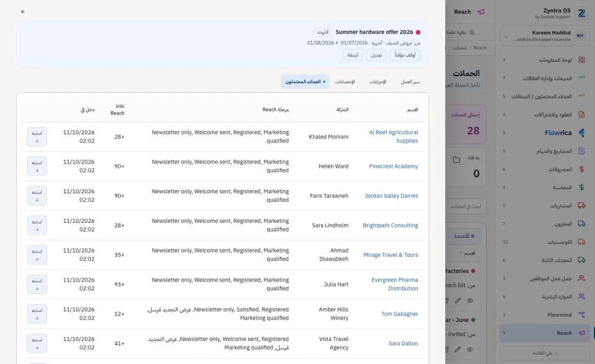Open the Pinecrest Academy lead link
Screen dimensions: 595x364
click(394, 166)
